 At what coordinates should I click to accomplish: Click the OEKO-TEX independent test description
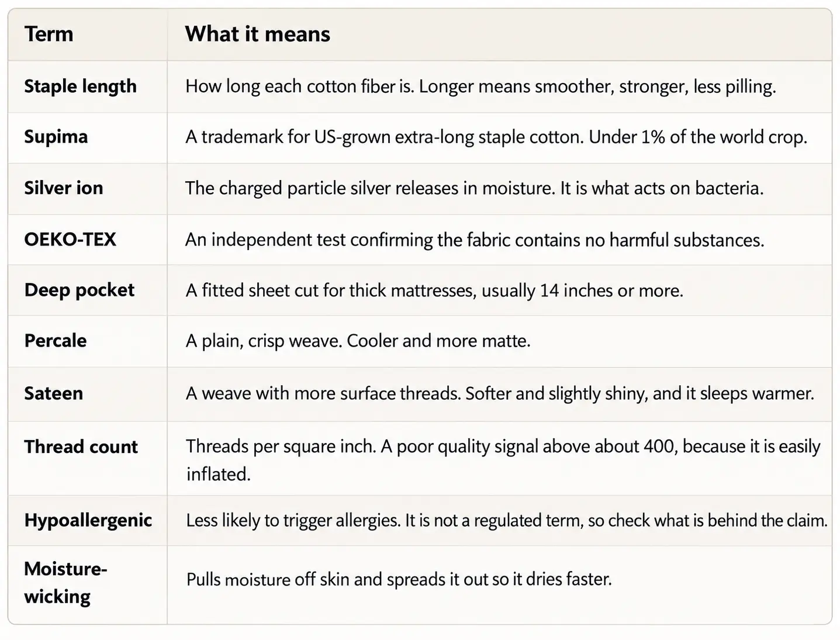coord(475,240)
